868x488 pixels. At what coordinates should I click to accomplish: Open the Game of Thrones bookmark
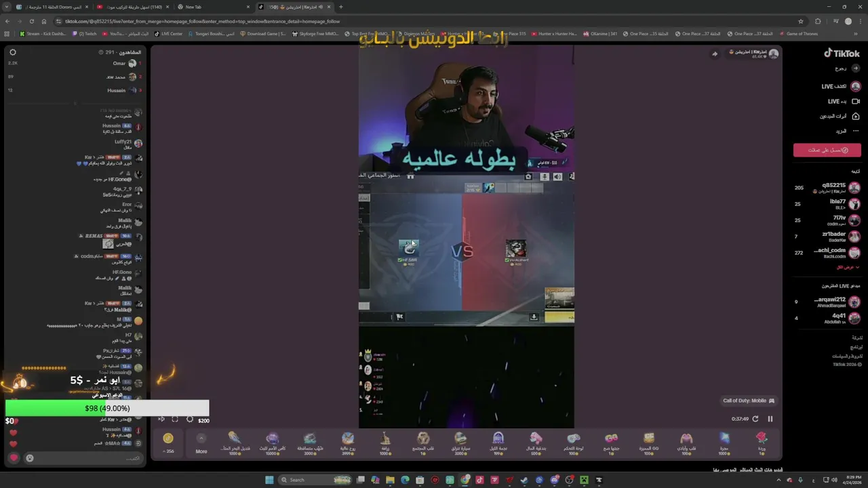click(799, 33)
